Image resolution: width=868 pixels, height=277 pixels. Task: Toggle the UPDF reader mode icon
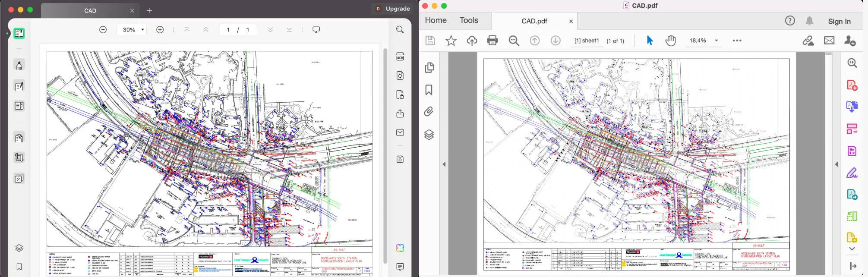tap(19, 33)
